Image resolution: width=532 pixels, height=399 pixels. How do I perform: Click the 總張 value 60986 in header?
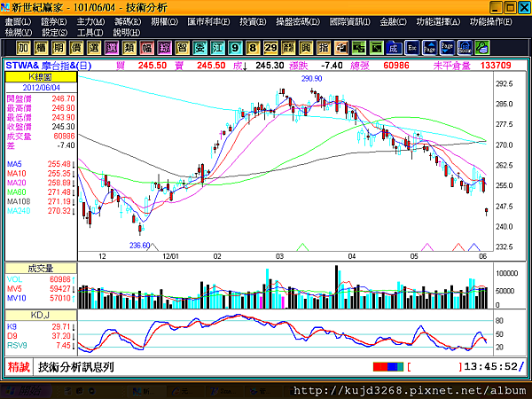coord(396,66)
